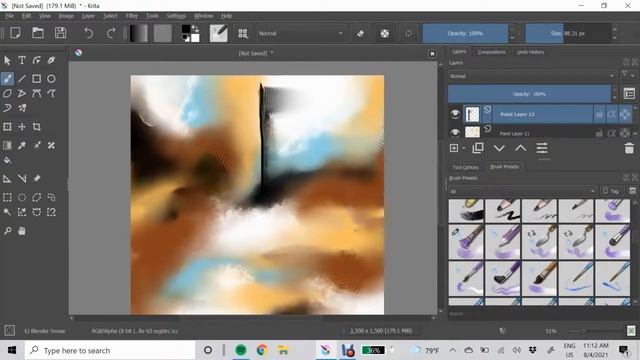Select the Bezier Curve tool
The height and width of the screenshot is (360, 640).
[36, 93]
